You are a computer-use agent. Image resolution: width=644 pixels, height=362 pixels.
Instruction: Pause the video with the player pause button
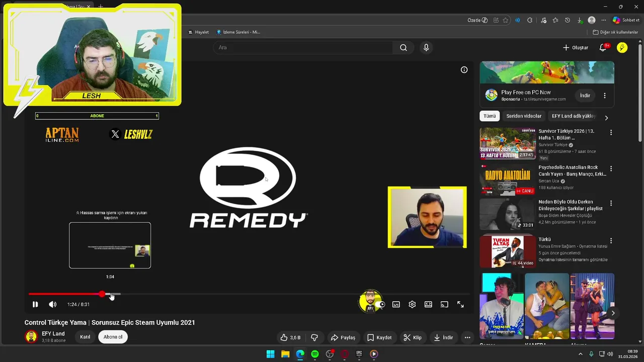tap(35, 304)
